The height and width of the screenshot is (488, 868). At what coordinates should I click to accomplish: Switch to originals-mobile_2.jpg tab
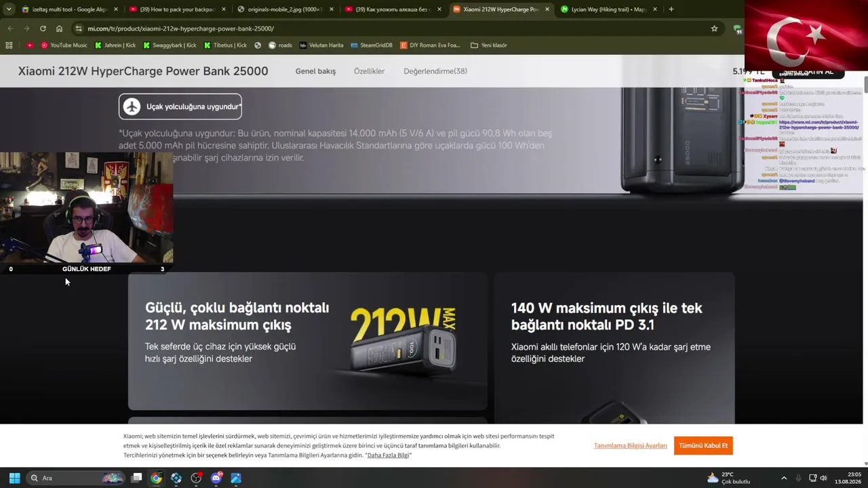click(285, 9)
